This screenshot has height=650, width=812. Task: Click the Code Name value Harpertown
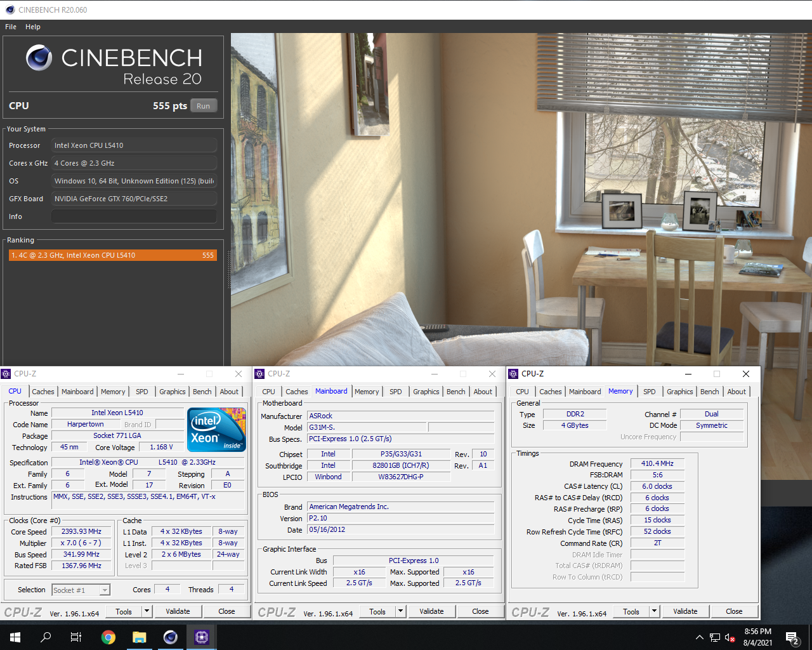click(x=86, y=425)
